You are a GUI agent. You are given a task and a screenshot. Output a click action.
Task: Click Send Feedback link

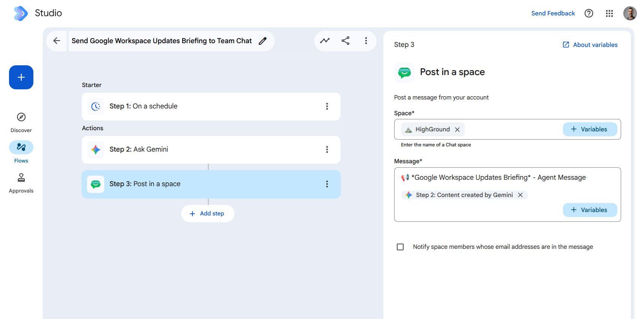[x=553, y=14]
